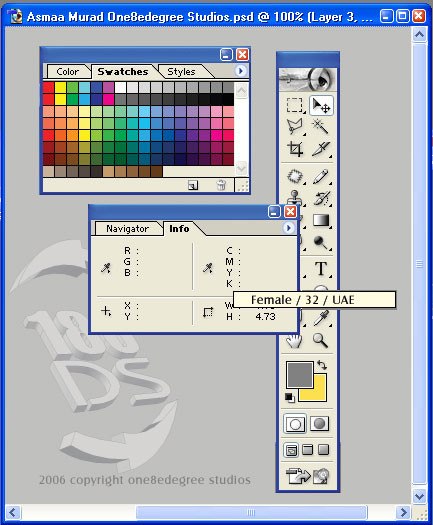Choose the black swatch ending second row
Viewport: 433px width, 525px height.
click(x=228, y=99)
